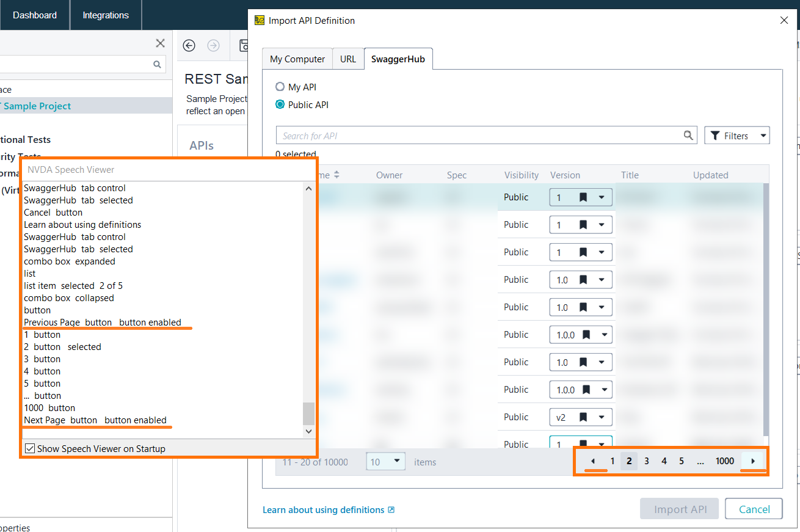The height and width of the screenshot is (532, 800).
Task: Click the Speech Viewer vertical scrollbar thumb
Action: coord(308,413)
